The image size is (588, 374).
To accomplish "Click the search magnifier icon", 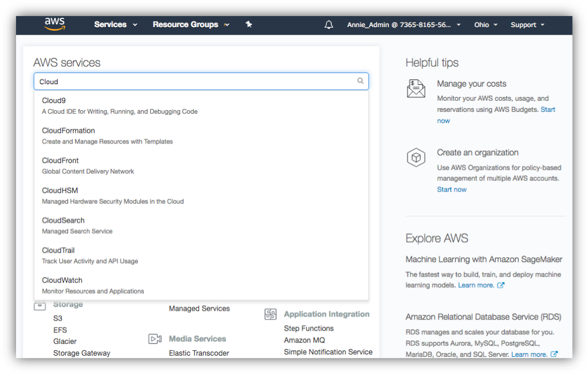I will click(361, 81).
